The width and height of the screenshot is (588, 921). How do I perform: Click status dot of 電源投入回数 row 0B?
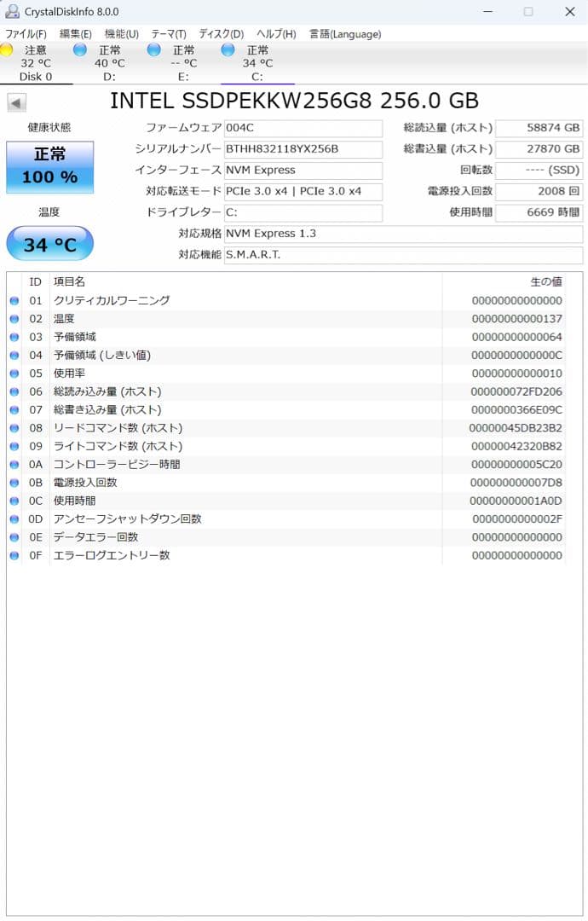[14, 483]
